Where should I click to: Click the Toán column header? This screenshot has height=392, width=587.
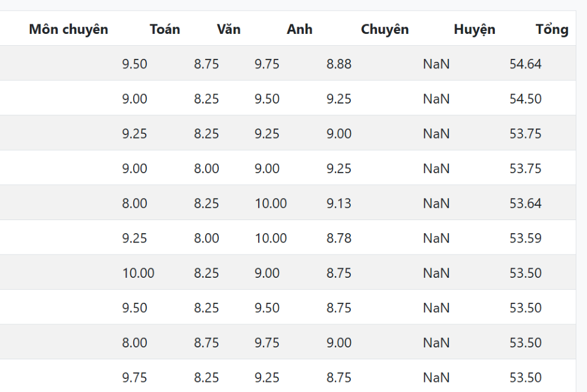(165, 29)
